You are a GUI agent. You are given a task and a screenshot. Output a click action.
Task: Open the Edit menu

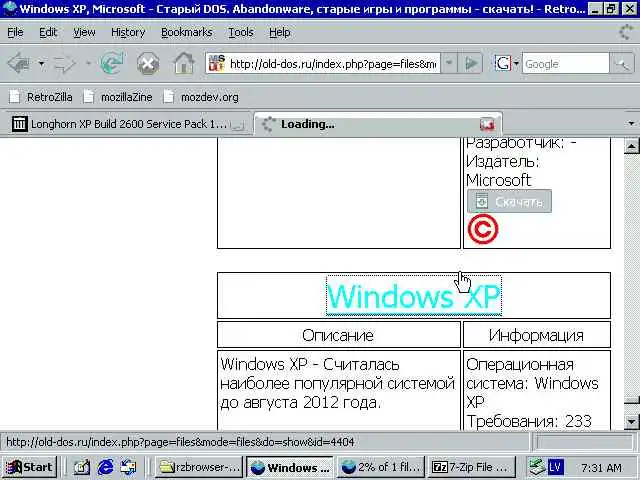pyautogui.click(x=48, y=32)
